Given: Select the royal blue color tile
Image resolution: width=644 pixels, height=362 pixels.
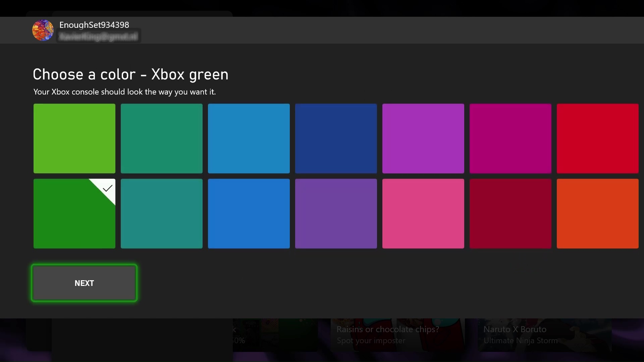Looking at the screenshot, I should pos(249,214).
